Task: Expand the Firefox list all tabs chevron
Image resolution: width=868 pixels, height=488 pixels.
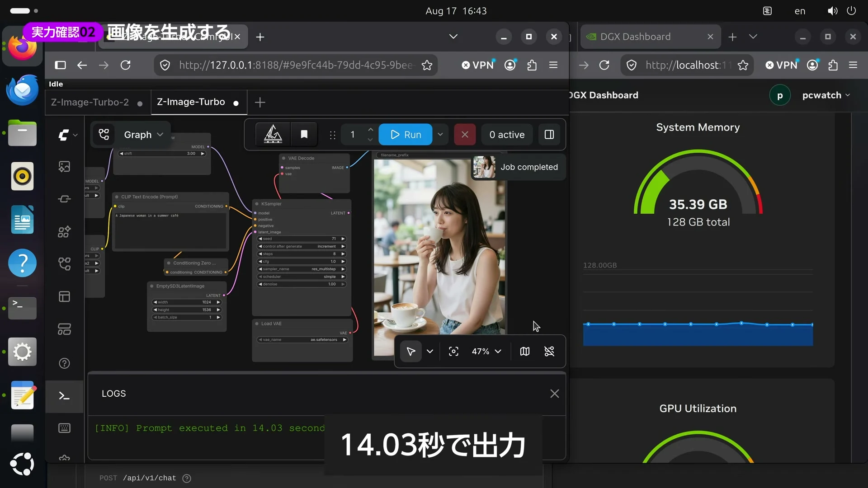Action: [453, 37]
